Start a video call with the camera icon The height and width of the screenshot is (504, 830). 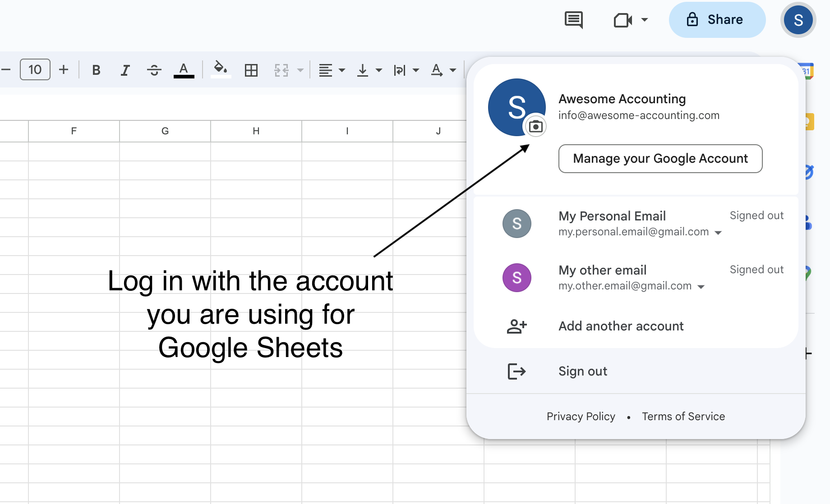point(623,20)
